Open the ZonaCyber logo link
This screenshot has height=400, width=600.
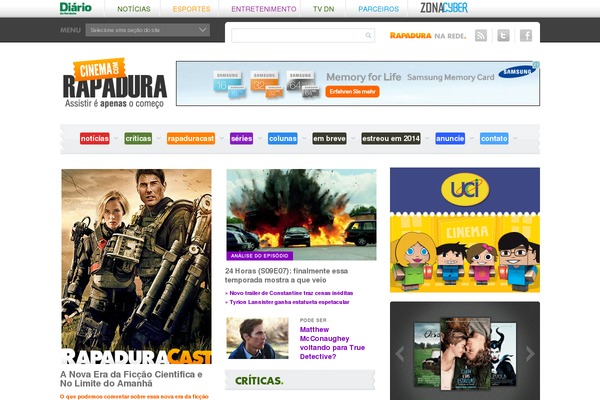pyautogui.click(x=444, y=8)
